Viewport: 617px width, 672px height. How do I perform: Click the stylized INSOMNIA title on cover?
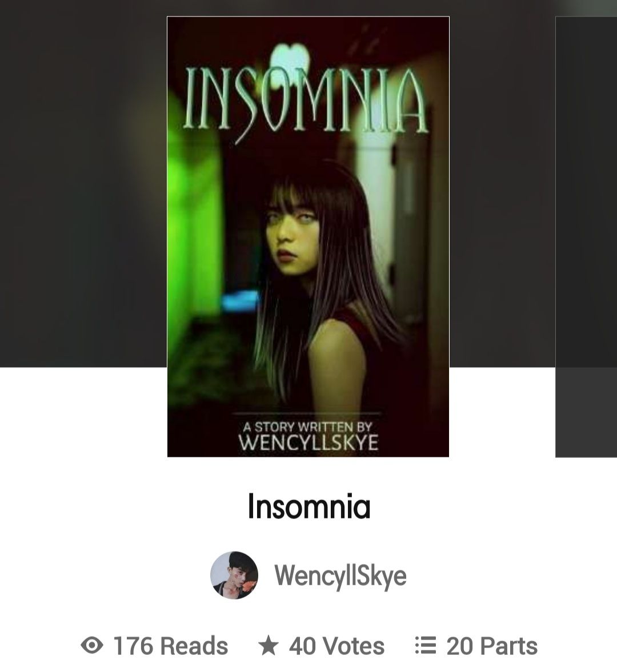point(306,100)
